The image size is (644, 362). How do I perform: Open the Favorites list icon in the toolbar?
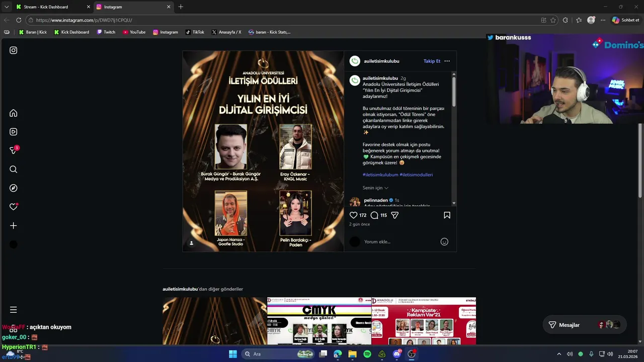[x=579, y=20]
